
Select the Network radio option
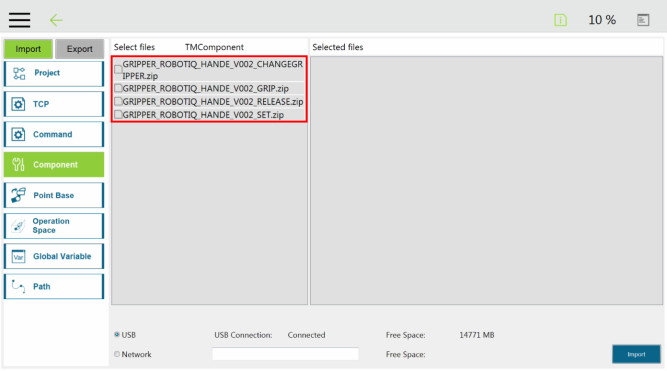click(x=117, y=354)
